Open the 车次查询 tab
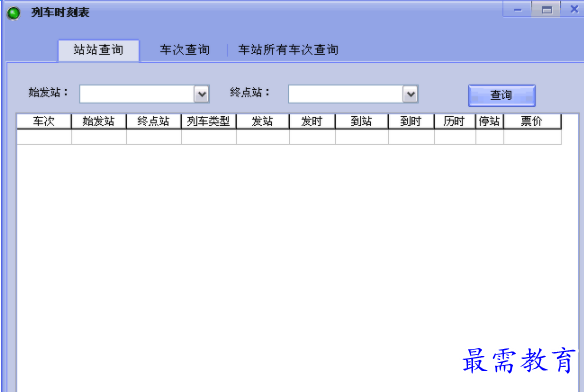The width and height of the screenshot is (584, 392). (x=185, y=50)
